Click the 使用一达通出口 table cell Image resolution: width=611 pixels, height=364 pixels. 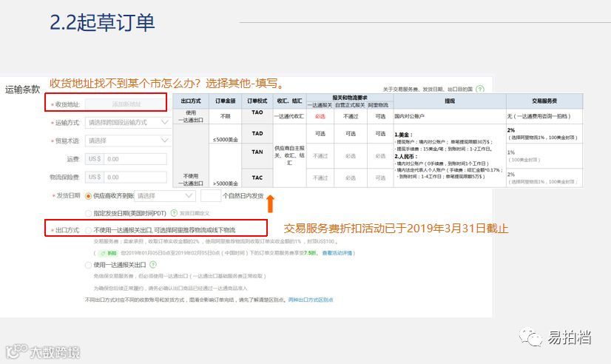191,116
